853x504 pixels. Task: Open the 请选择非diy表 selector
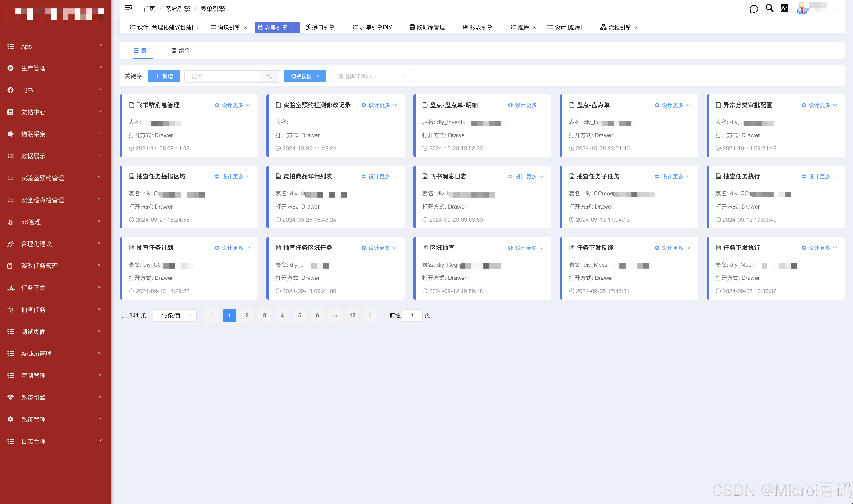[x=371, y=76]
